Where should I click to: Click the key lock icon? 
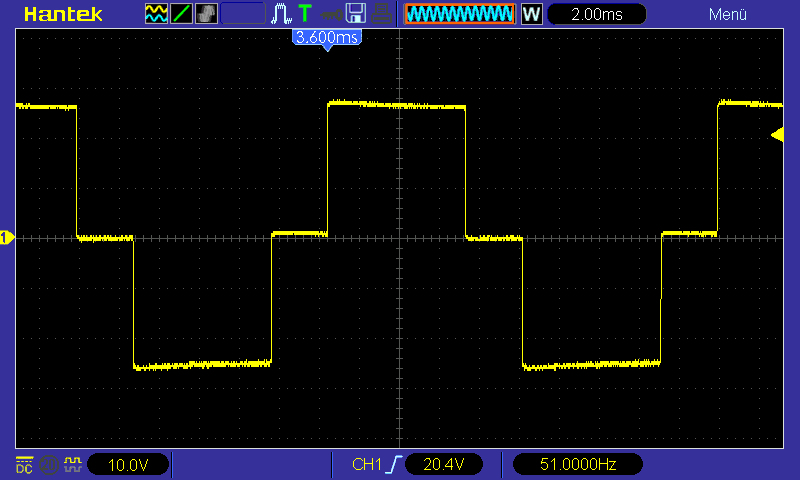coord(330,14)
